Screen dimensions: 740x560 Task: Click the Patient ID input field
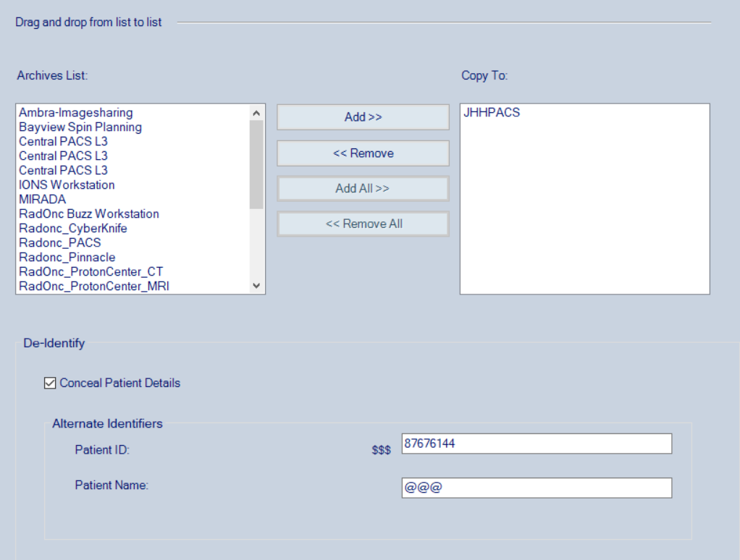[536, 444]
